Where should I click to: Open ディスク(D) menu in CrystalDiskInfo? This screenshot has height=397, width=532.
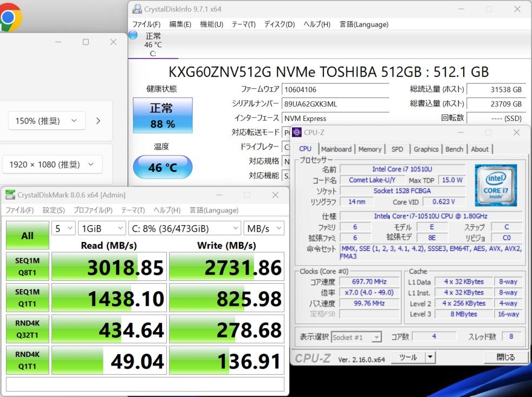(x=279, y=24)
